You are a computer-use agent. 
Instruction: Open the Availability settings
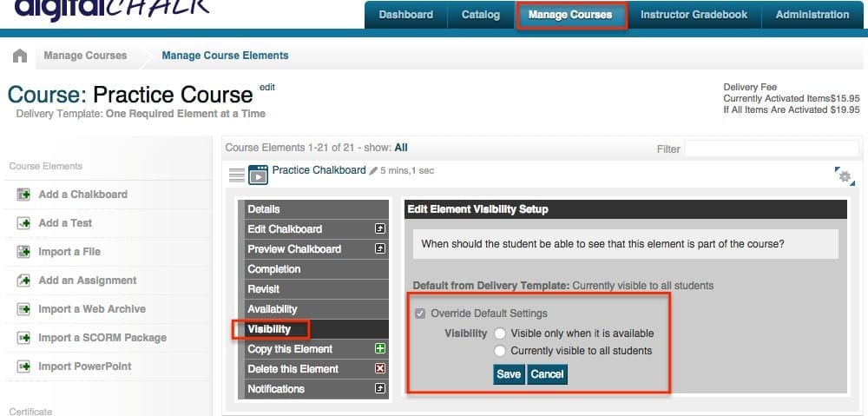point(316,309)
